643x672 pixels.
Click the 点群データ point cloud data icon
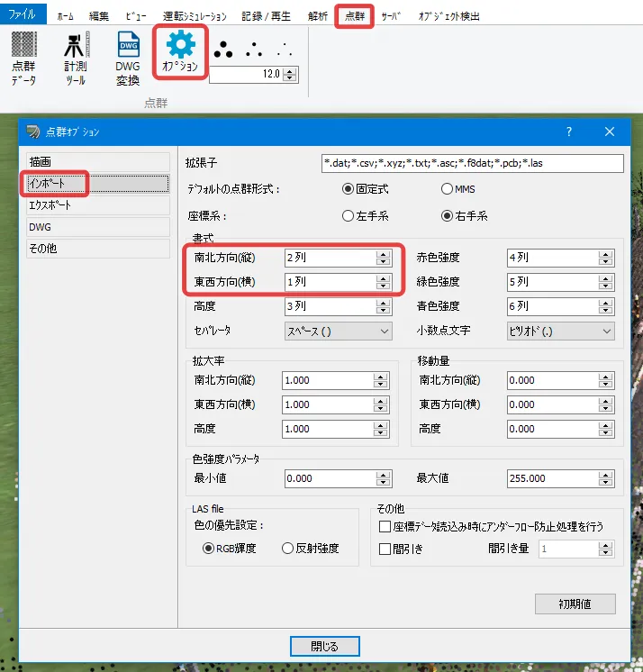(x=24, y=59)
